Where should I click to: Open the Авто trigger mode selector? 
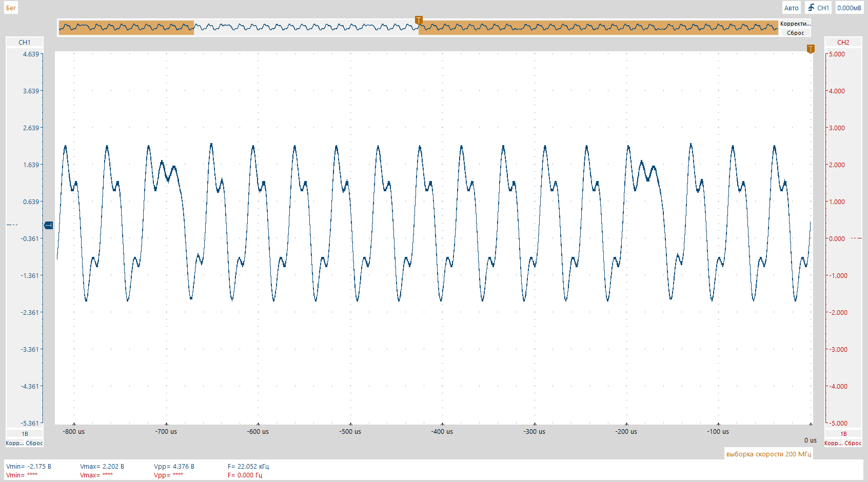pyautogui.click(x=791, y=8)
